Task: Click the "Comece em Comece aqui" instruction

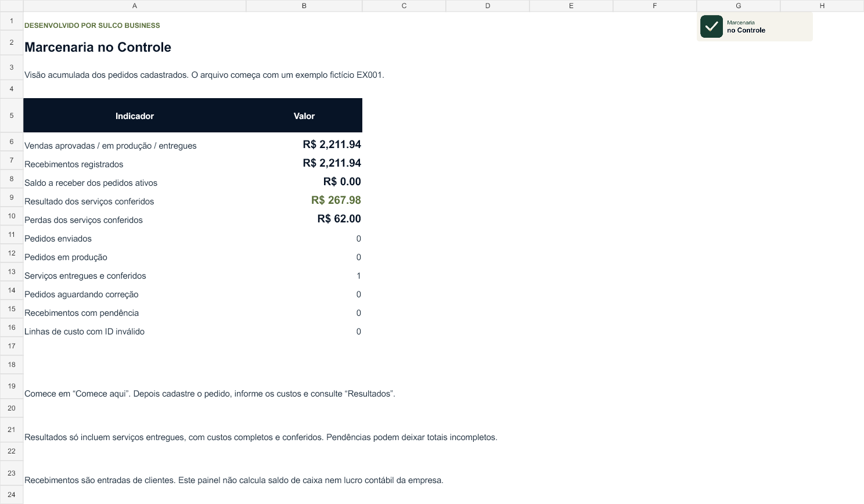Action: [210, 394]
